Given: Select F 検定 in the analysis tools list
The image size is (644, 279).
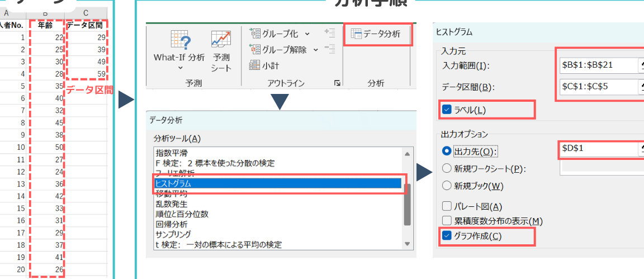Looking at the screenshot, I should pyautogui.click(x=278, y=163).
